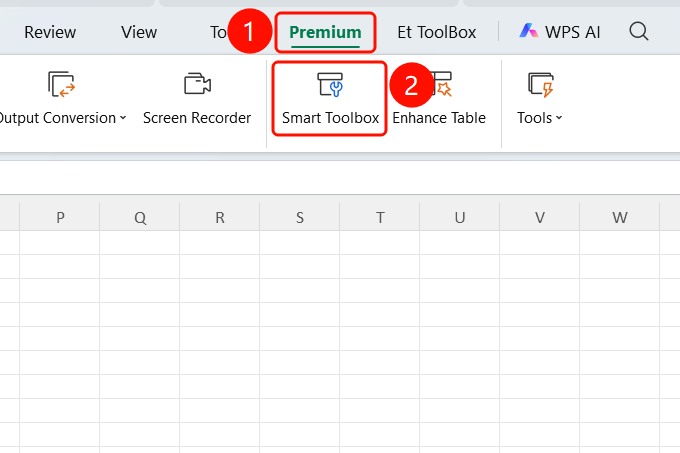Open Output Conversion tool icon
Image resolution: width=680 pixels, height=453 pixels.
(x=61, y=84)
